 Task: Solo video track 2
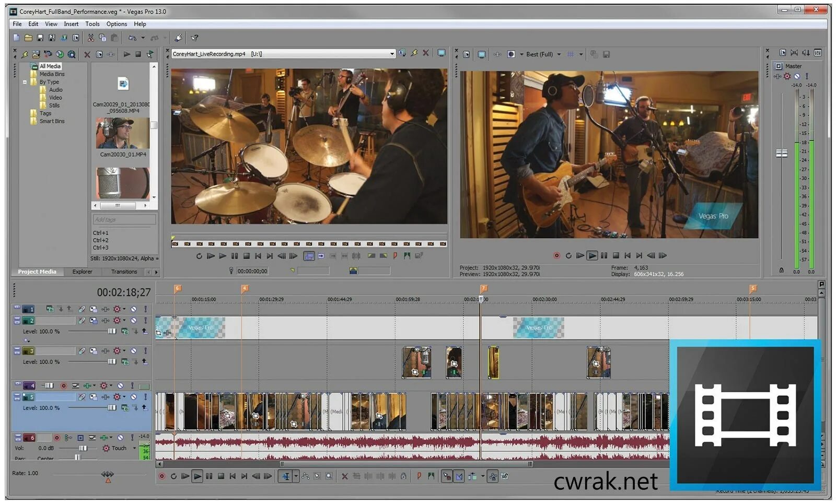point(145,320)
